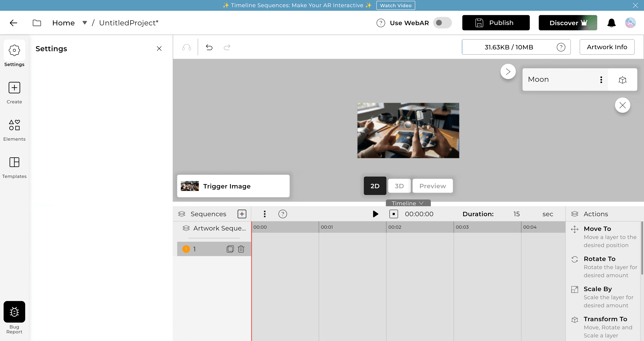
Task: Open the timeline help icon
Action: (x=283, y=214)
